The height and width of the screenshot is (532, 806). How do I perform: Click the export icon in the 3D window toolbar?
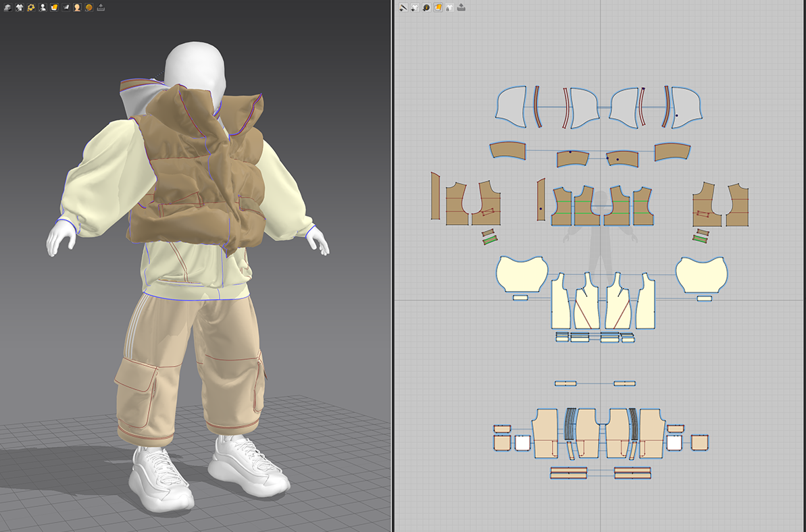101,7
